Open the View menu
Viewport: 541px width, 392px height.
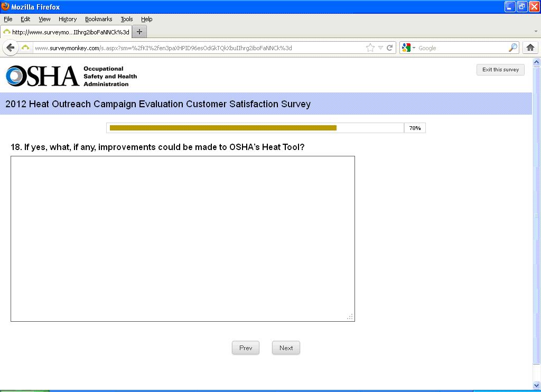[44, 19]
